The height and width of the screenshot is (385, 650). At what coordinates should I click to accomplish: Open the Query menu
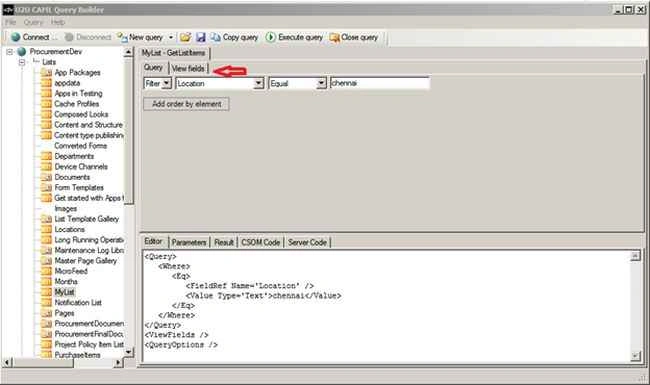33,22
